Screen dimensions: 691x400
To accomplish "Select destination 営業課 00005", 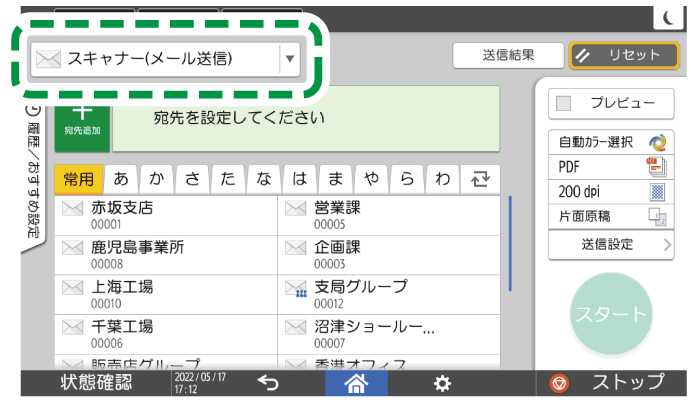I will (x=389, y=215).
